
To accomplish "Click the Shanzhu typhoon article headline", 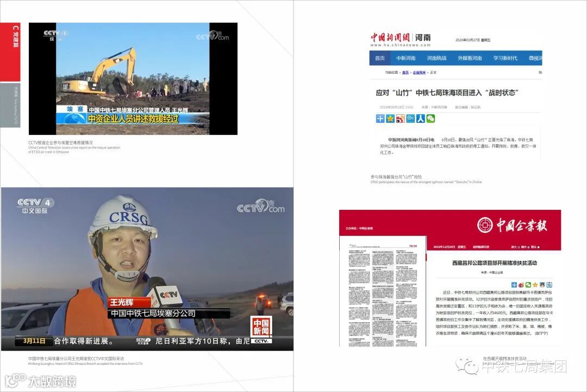I will 447,92.
